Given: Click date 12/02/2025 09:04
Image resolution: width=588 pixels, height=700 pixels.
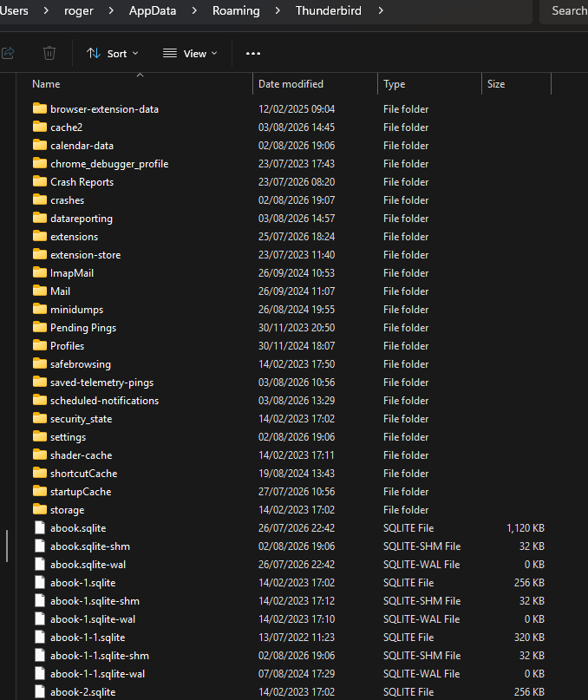Looking at the screenshot, I should [297, 109].
